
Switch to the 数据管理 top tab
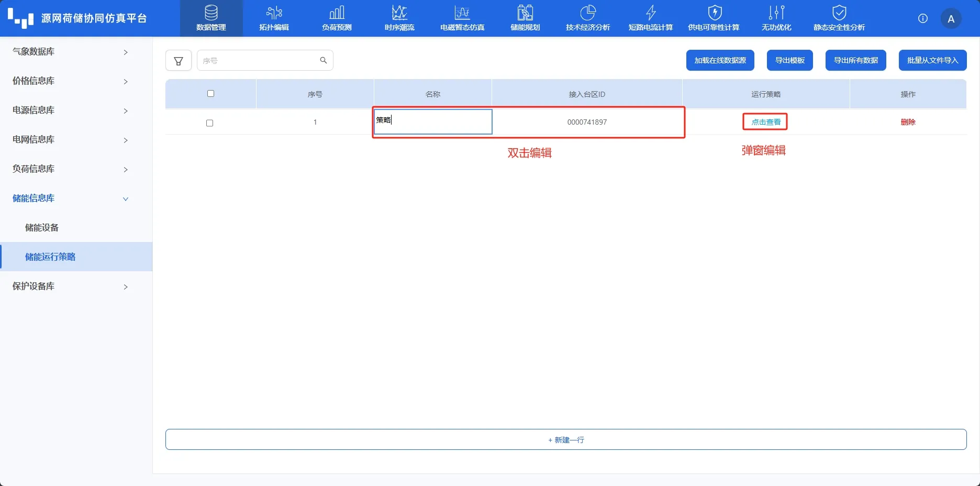pos(211,18)
